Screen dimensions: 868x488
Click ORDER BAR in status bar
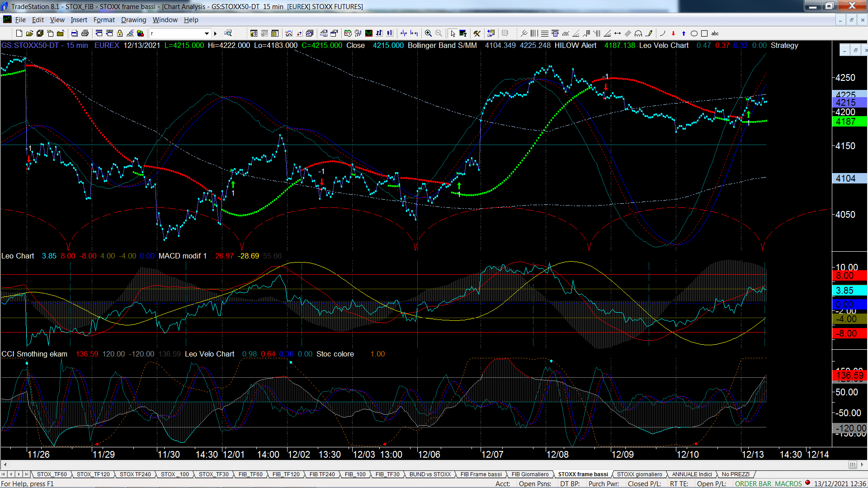click(753, 483)
